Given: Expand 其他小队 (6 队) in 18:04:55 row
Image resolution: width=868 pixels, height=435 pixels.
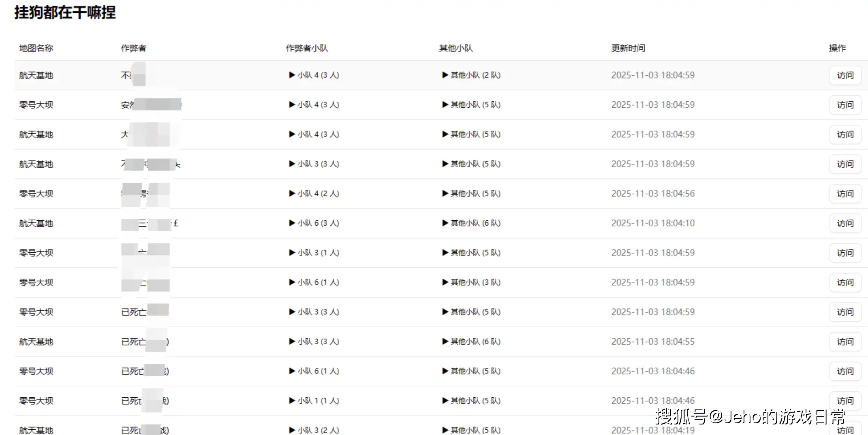Looking at the screenshot, I should click(471, 341).
